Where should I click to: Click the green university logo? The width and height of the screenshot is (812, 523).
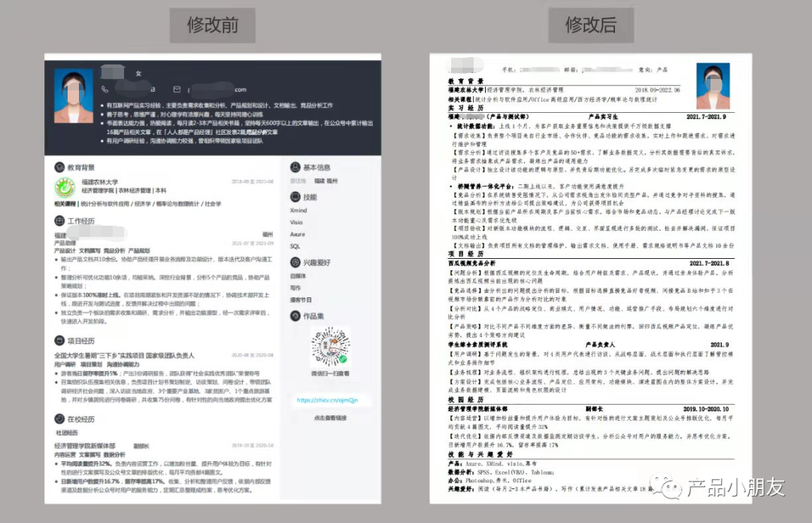(63, 186)
